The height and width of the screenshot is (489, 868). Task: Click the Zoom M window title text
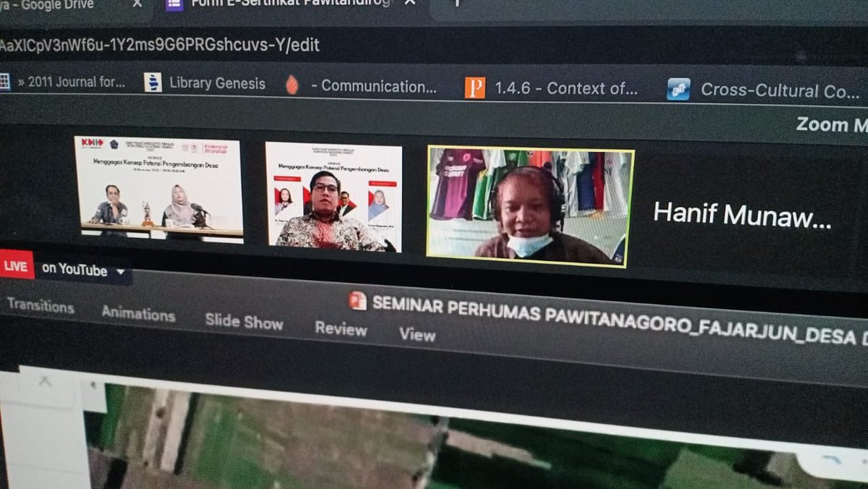tap(832, 124)
